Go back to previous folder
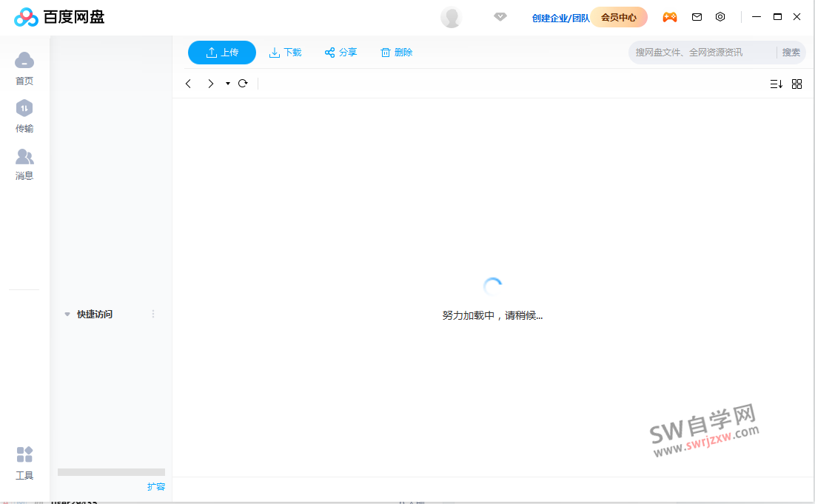The image size is (815, 504). click(189, 84)
